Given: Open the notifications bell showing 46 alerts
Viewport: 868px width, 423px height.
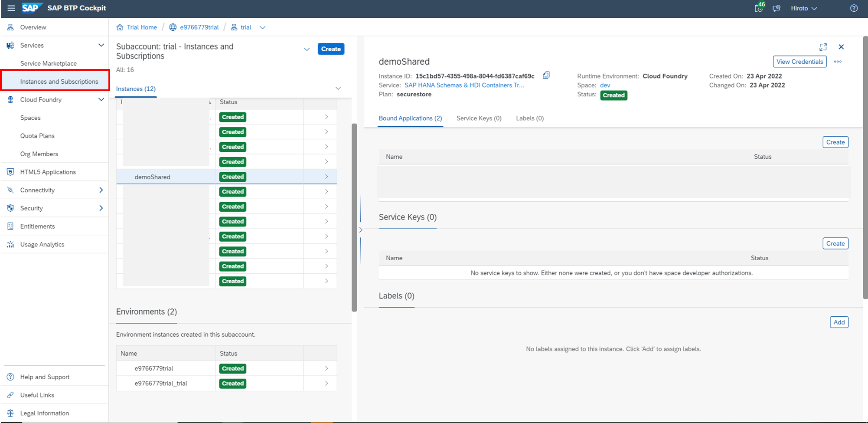Looking at the screenshot, I should coord(759,8).
